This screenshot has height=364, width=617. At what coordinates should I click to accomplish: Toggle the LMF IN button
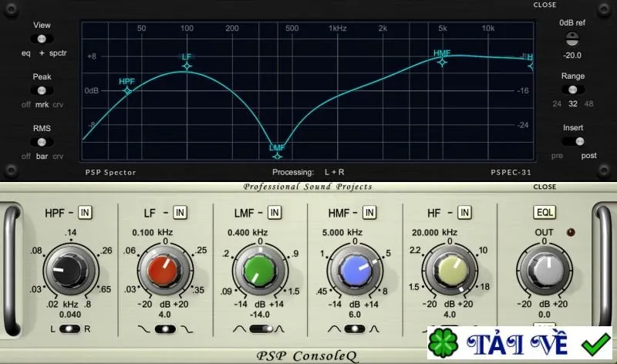(x=275, y=213)
